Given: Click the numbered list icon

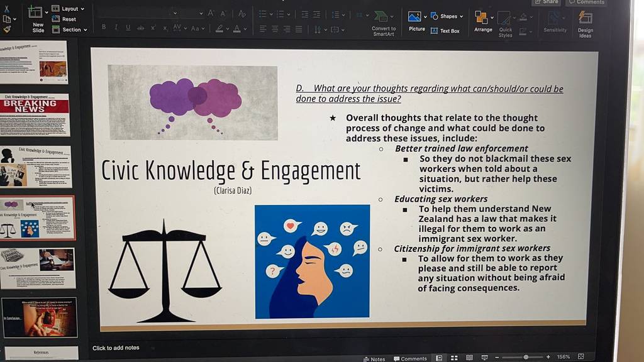Looking at the screenshot, I should (280, 14).
